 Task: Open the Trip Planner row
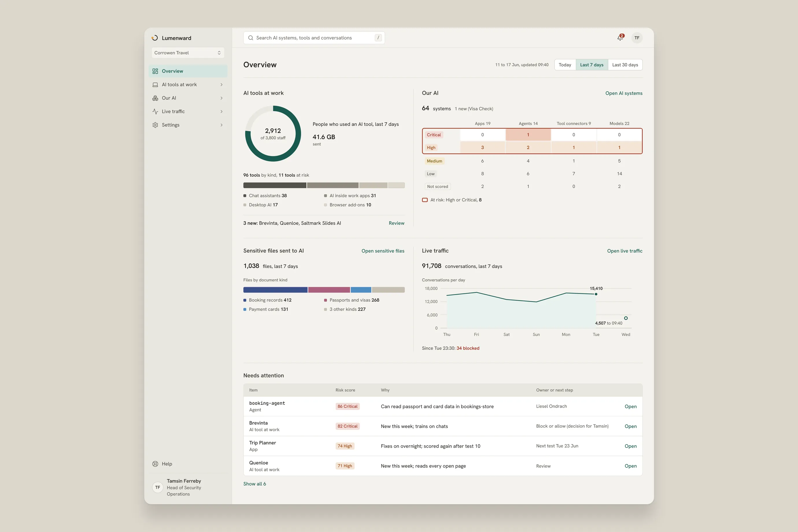click(x=630, y=446)
